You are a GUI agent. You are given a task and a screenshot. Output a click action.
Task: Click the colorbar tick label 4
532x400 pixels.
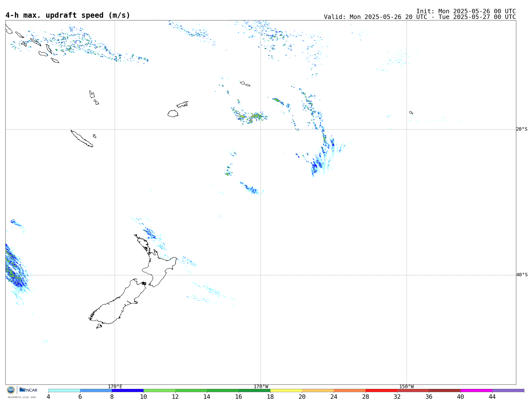point(49,397)
